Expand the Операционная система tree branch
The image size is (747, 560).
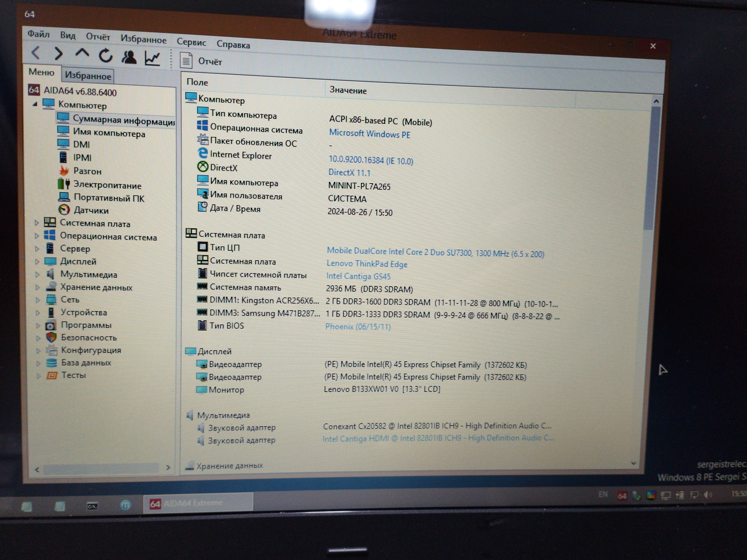[37, 236]
